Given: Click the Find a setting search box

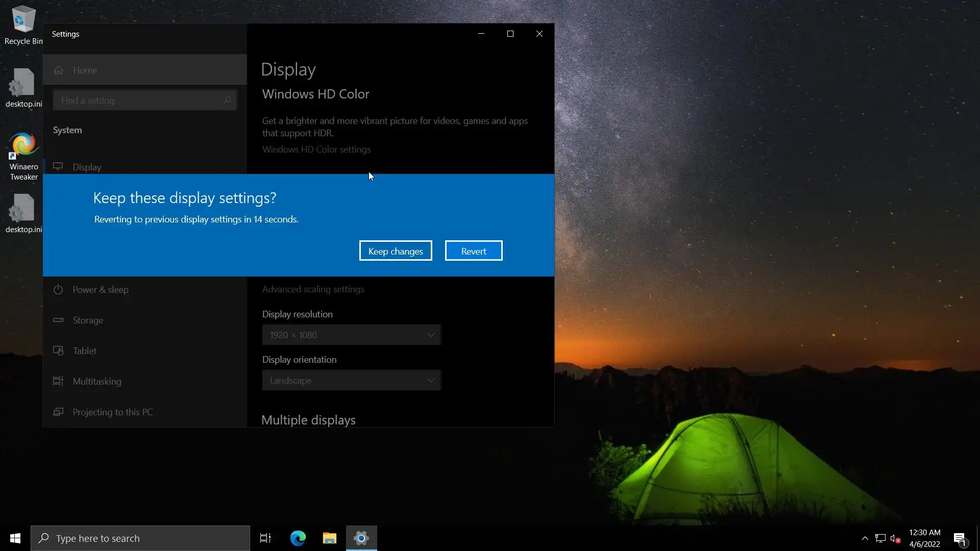Looking at the screenshot, I should 140,101.
